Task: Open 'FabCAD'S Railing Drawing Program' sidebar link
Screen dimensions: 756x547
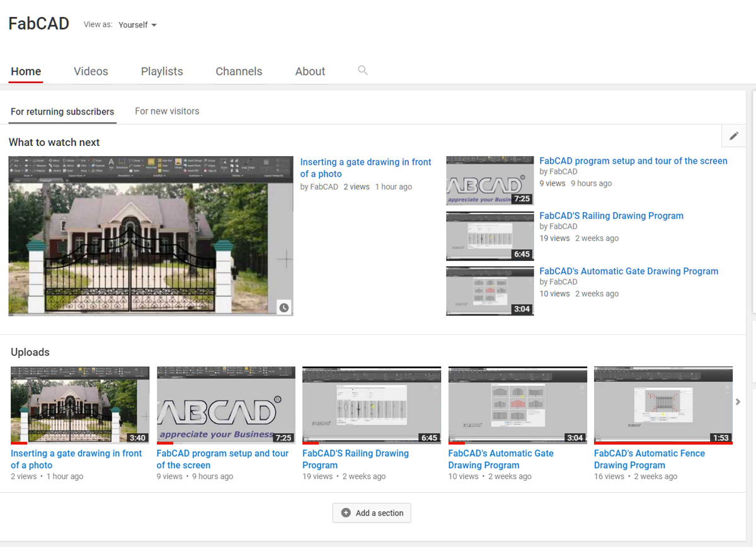Action: 611,216
